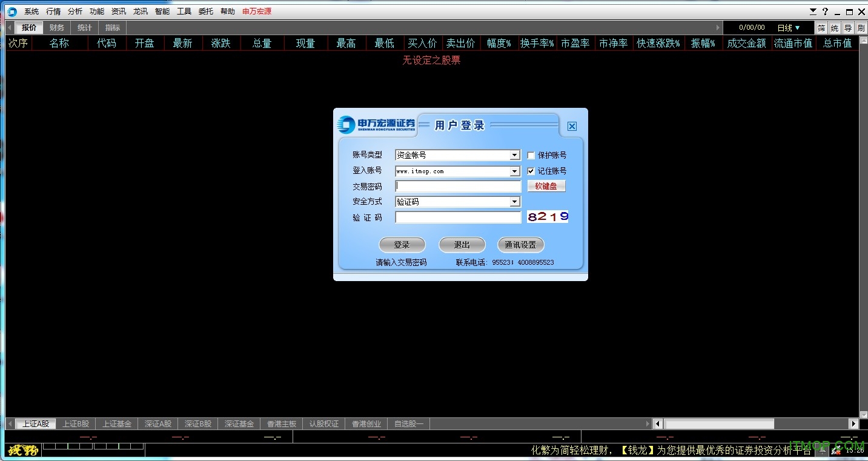Open the 行情 menu
The width and height of the screenshot is (868, 461).
(53, 12)
